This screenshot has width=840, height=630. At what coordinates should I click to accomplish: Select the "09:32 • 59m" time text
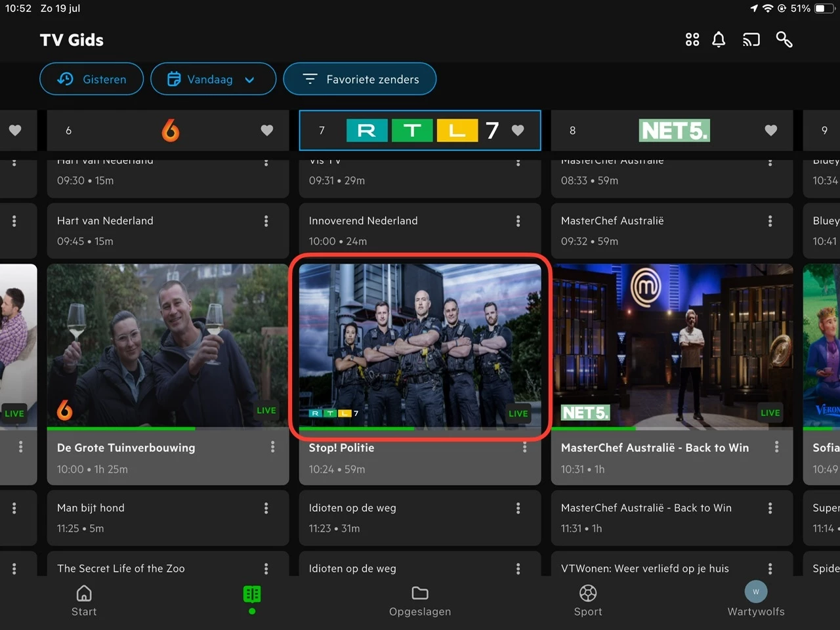(589, 241)
